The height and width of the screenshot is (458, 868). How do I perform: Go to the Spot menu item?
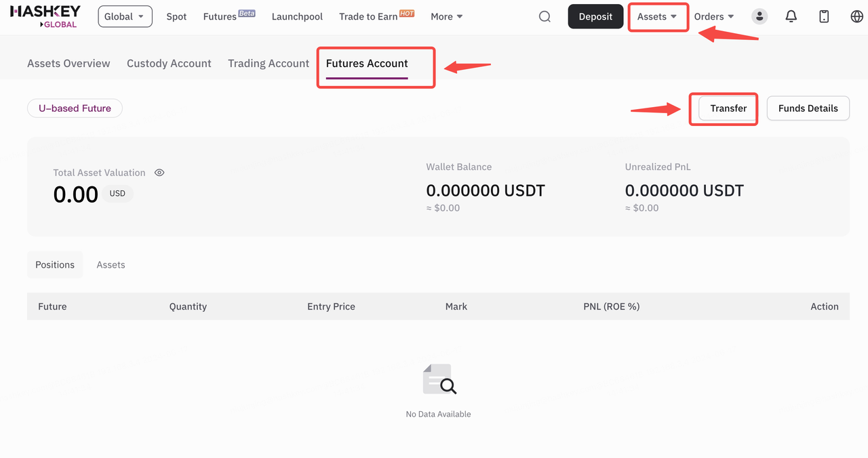(x=176, y=16)
